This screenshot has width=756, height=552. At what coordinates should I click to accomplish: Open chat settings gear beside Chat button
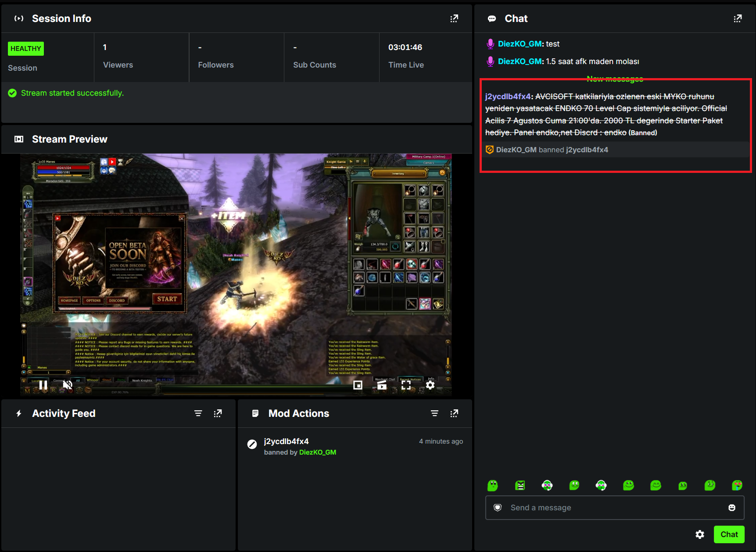(x=700, y=534)
